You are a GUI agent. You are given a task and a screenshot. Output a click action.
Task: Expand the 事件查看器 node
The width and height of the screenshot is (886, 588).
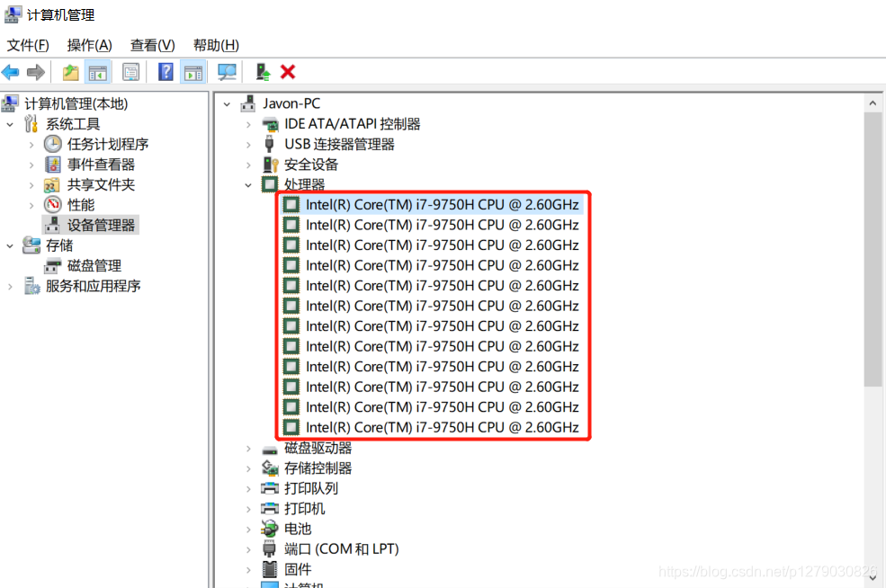[31, 165]
